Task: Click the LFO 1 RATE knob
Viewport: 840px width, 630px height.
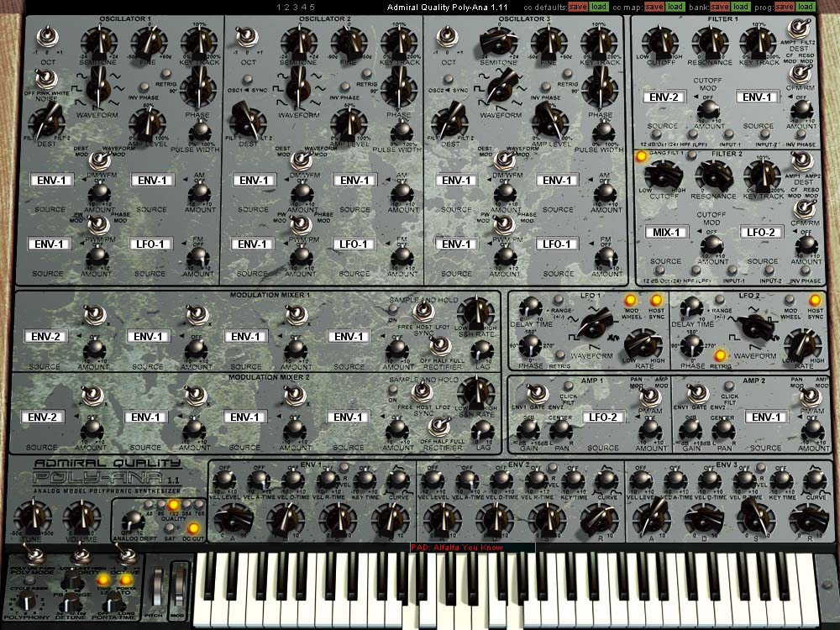Action: [x=644, y=344]
